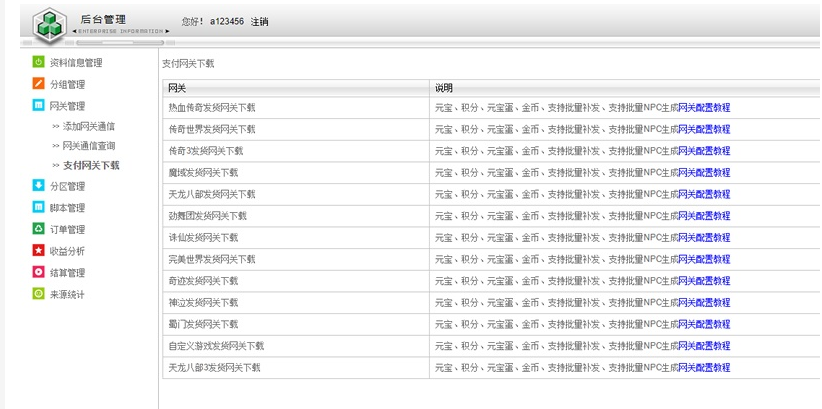Click the pink icon beside 结算管理
This screenshot has height=409, width=822.
39,272
